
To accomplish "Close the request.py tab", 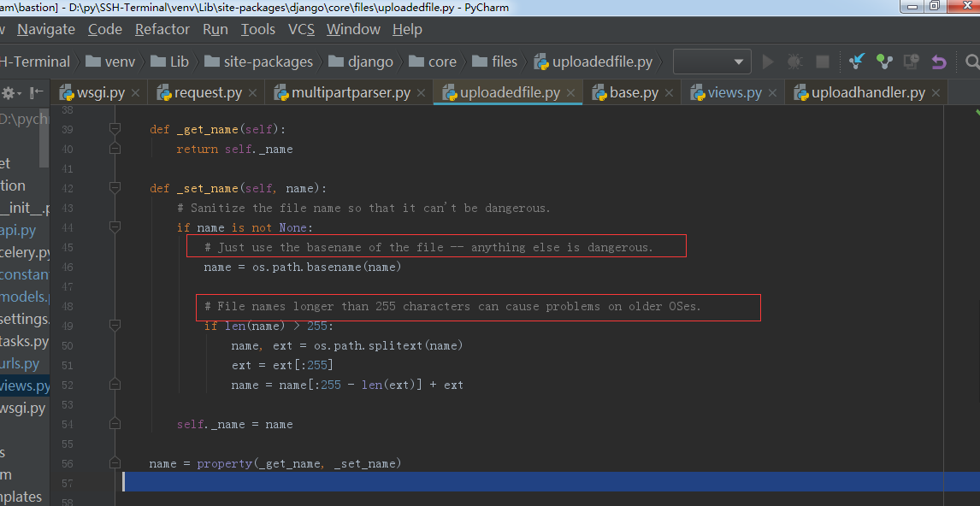I will [252, 93].
